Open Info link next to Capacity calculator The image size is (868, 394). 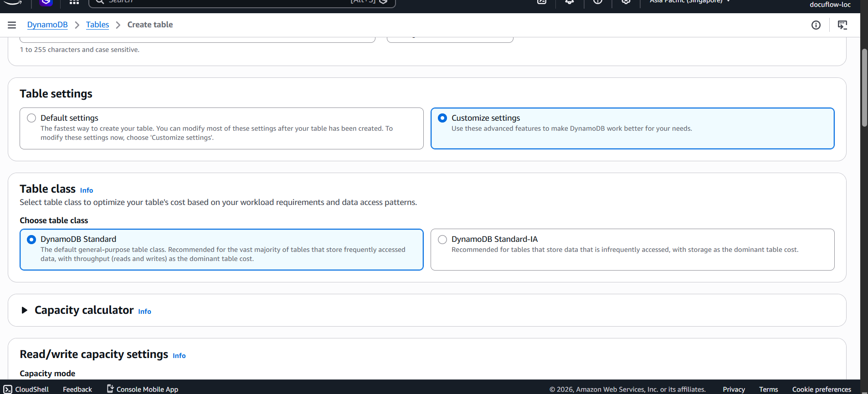coord(144,312)
